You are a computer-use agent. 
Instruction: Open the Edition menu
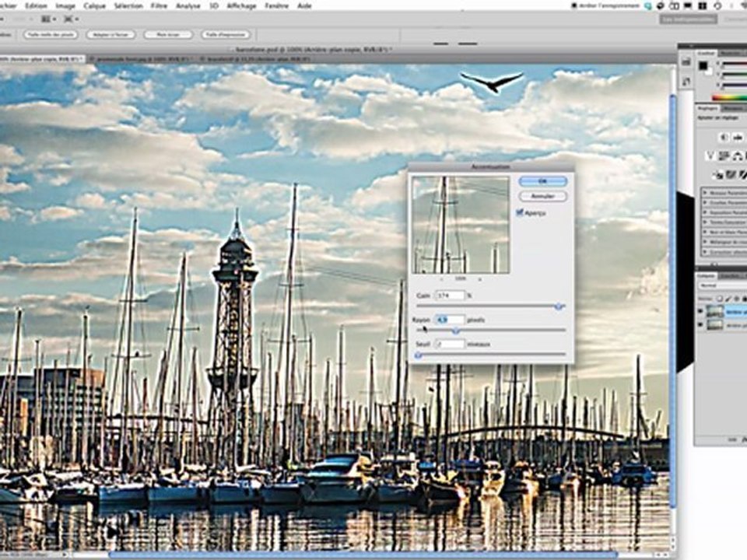[36, 6]
